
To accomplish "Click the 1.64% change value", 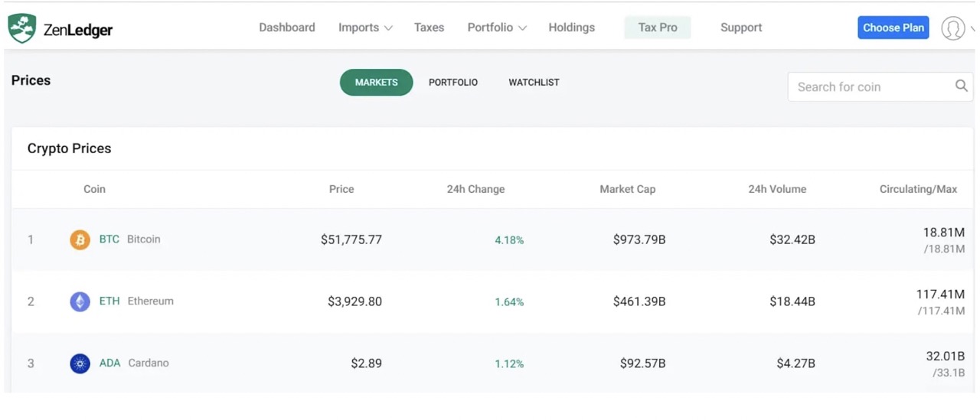I will coord(509,302).
